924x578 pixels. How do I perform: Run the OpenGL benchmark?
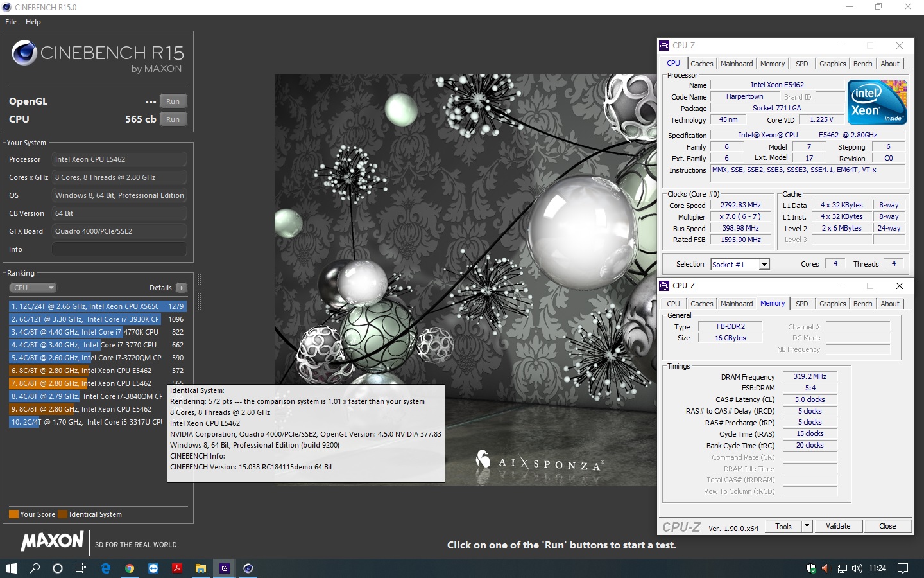173,101
